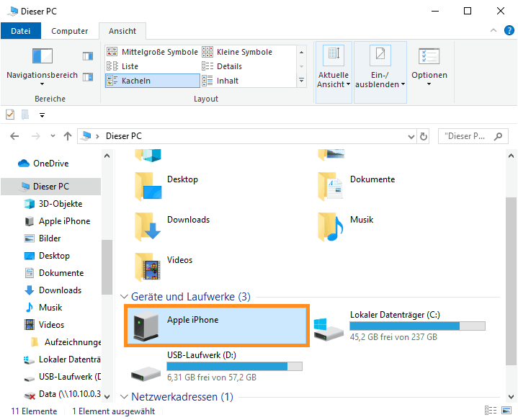
Task: Open the address bar history dropdown
Action: [x=411, y=136]
